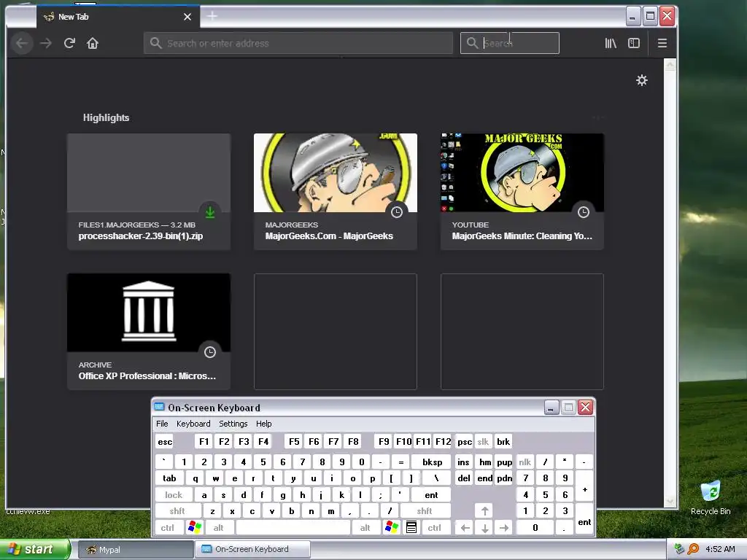Image resolution: width=747 pixels, height=560 pixels.
Task: Click the Search or enter address bar
Action: coord(298,43)
